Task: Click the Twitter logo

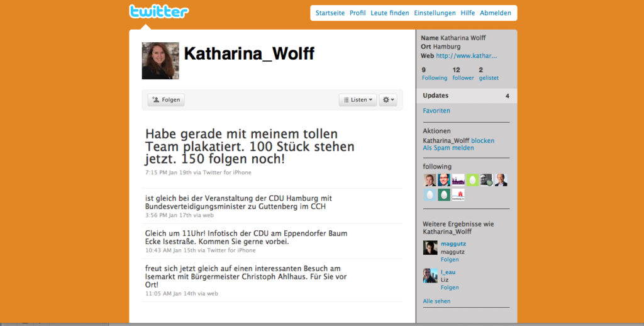Action: pyautogui.click(x=158, y=12)
